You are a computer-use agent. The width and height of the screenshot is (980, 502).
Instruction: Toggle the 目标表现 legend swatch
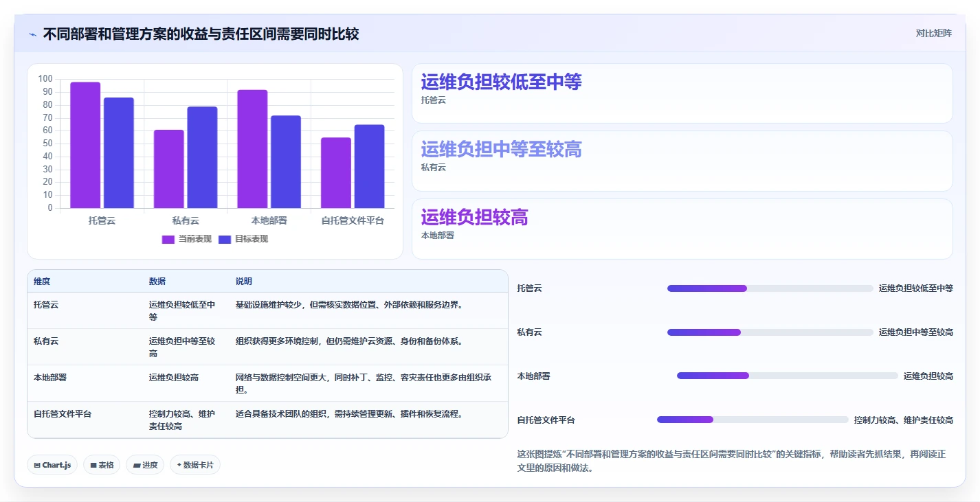[225, 239]
